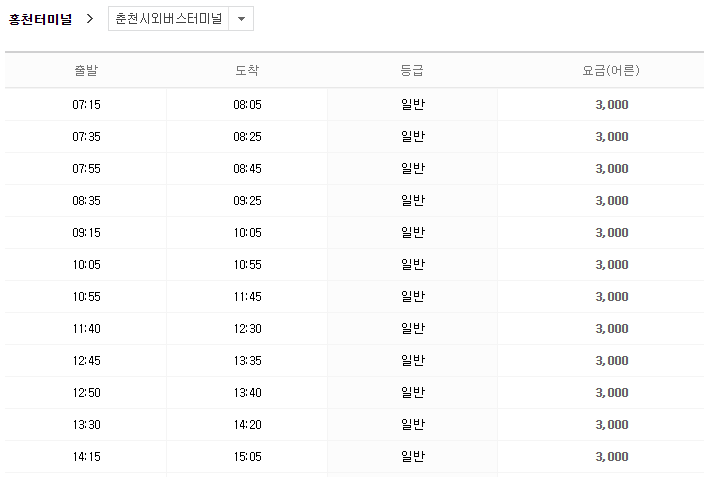704x477 pixels.
Task: Open the destination terminal dropdown arrow
Action: coord(241,20)
